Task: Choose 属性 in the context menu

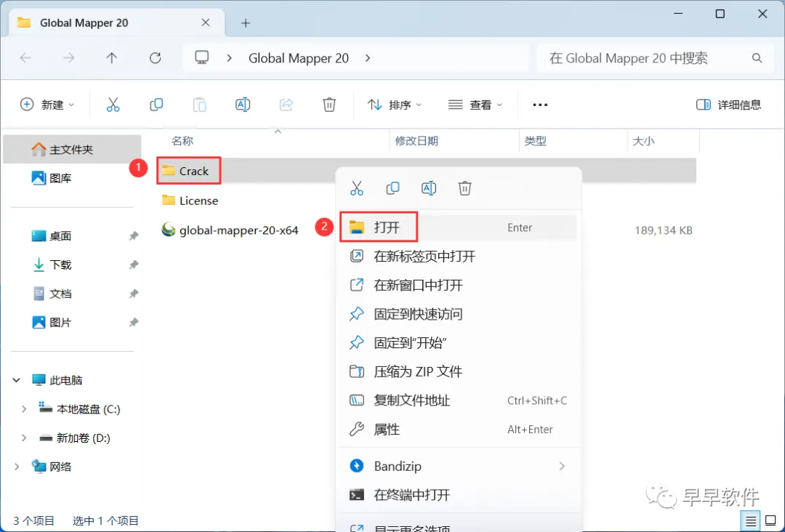Action: tap(458, 430)
